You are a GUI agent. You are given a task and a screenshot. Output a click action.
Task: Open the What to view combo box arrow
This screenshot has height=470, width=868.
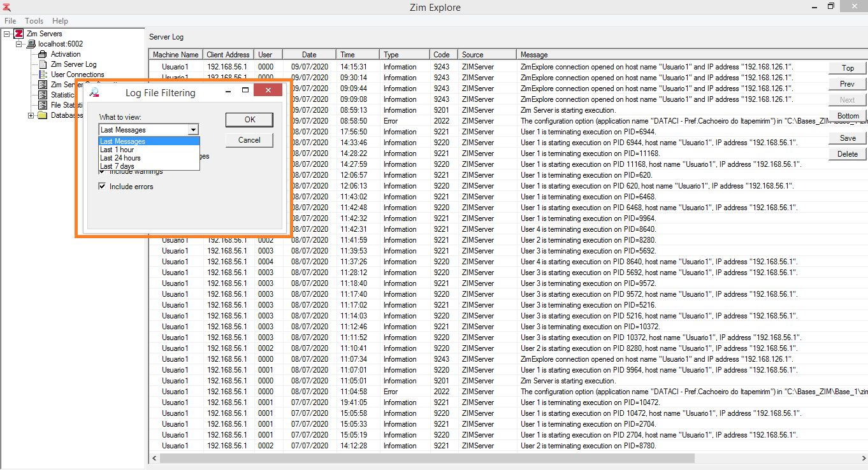coord(193,130)
